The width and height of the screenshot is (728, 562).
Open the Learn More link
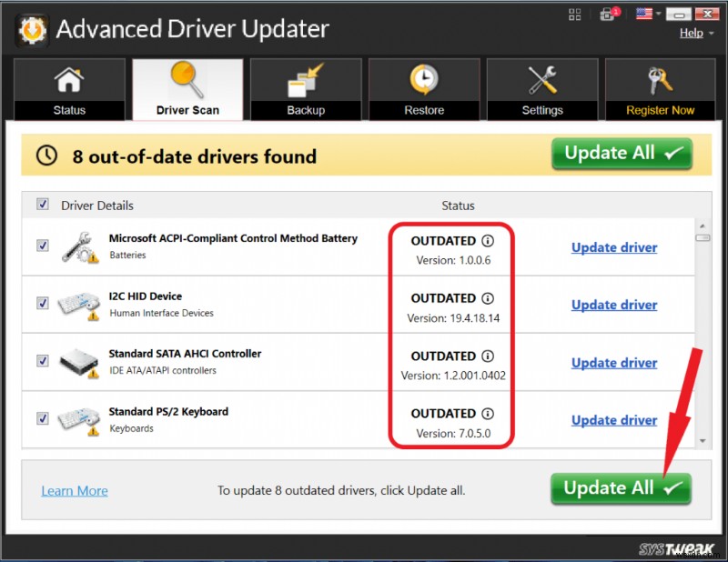point(75,490)
